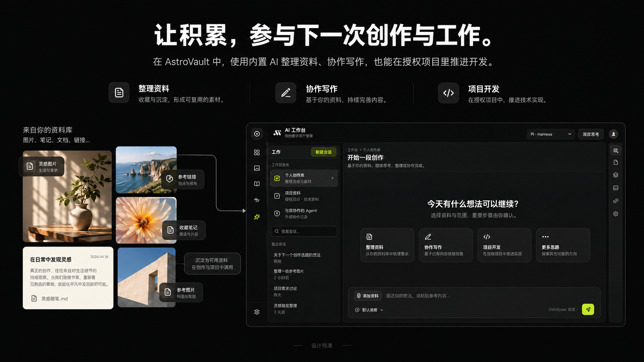Click the blank document icon in right rail
The image size is (644, 362).
click(x=616, y=162)
